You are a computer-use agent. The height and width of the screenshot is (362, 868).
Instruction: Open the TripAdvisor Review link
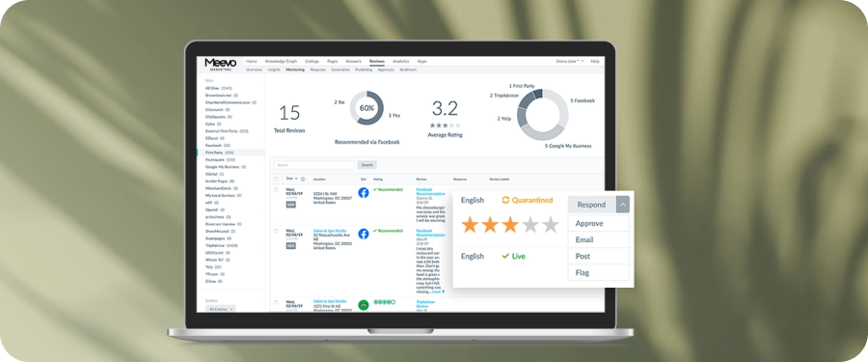(425, 304)
